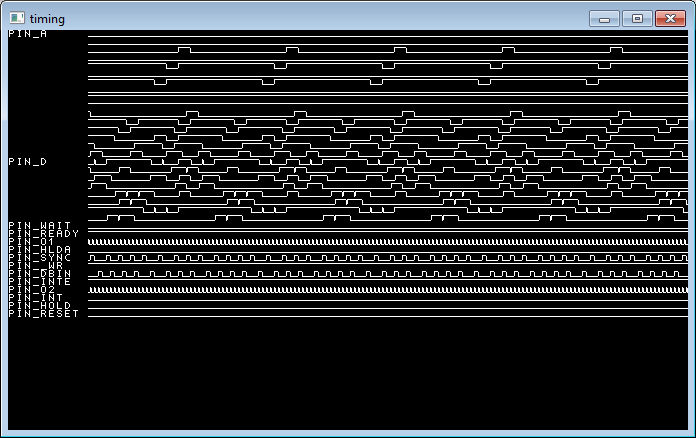Select the PIN_WAIT label
Image resolution: width=696 pixels, height=438 pixels.
coord(40,225)
